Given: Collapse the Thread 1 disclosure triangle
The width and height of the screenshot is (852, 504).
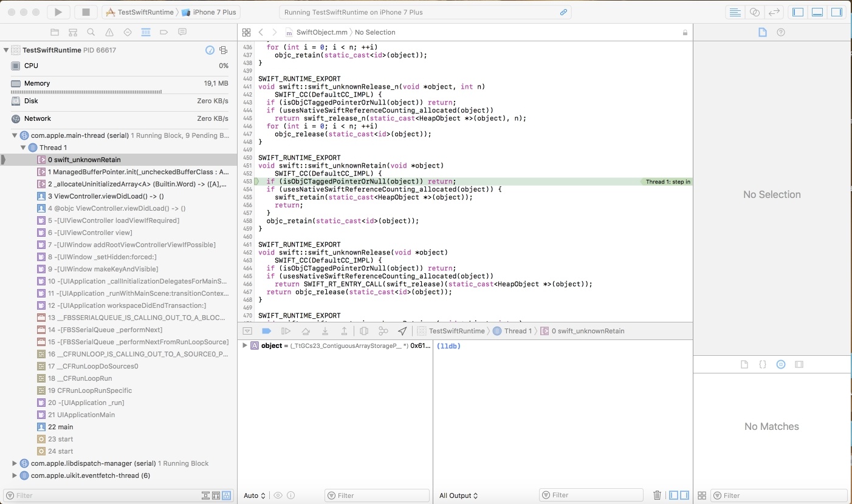Looking at the screenshot, I should (x=24, y=148).
